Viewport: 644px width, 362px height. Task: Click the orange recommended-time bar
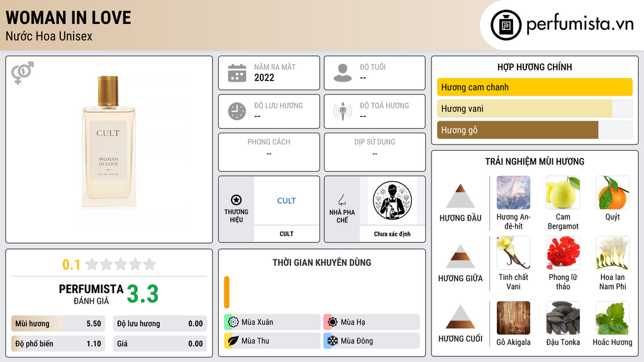tap(226, 292)
